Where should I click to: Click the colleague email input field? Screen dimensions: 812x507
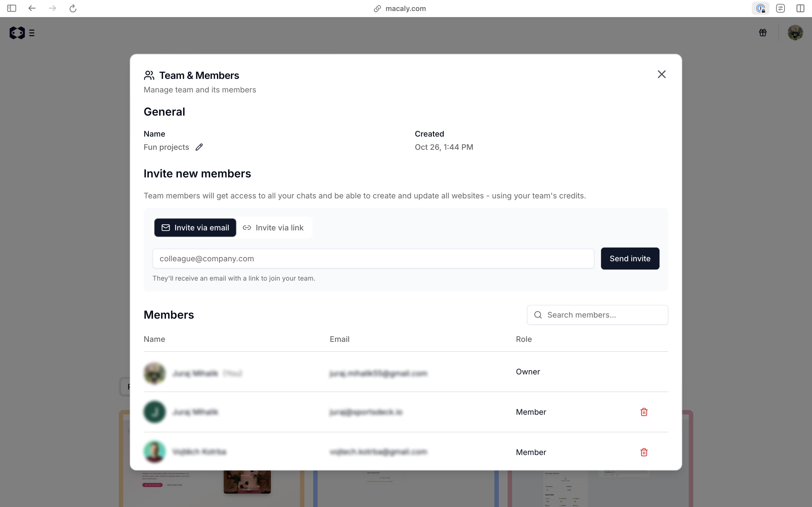point(373,259)
